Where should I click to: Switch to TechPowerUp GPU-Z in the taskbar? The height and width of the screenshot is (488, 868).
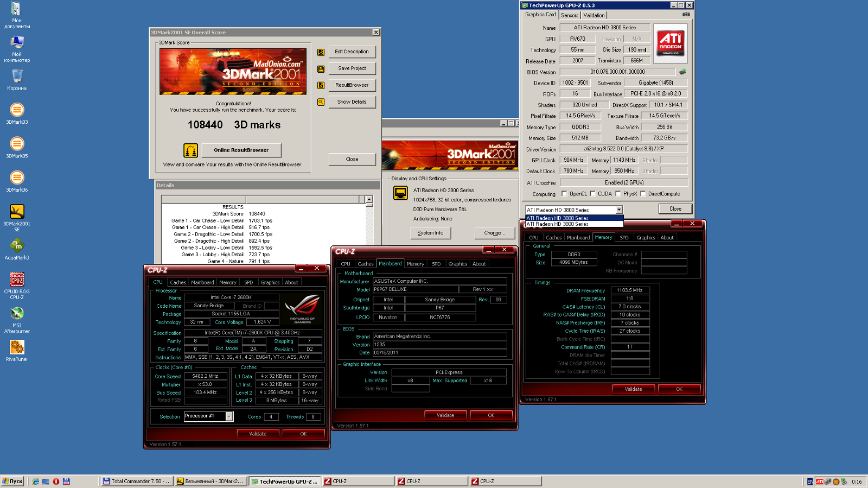point(284,481)
